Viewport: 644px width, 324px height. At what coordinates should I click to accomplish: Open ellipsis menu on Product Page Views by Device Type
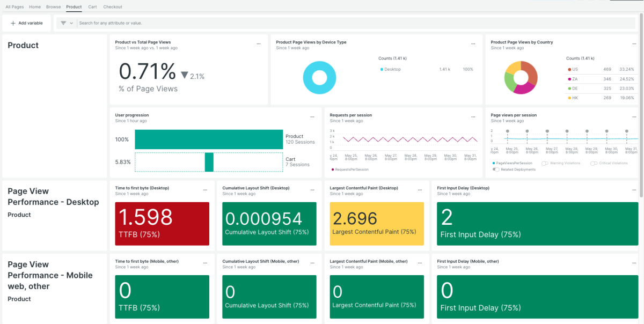tap(473, 44)
